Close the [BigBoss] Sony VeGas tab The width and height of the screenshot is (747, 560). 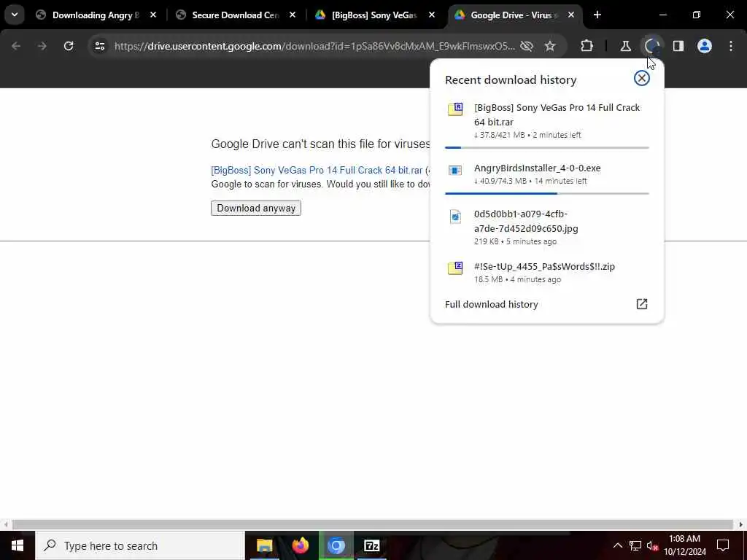pyautogui.click(x=432, y=15)
